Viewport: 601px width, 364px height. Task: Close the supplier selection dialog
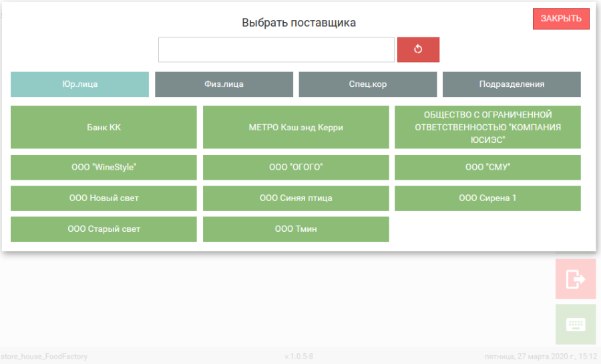(561, 19)
